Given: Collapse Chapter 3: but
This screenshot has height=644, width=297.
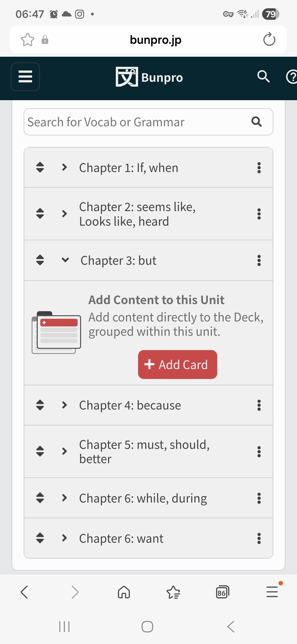Looking at the screenshot, I should click(x=65, y=260).
